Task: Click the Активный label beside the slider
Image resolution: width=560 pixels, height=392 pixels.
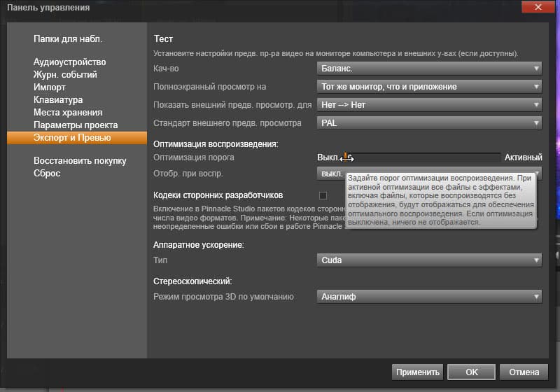Action: (x=523, y=157)
